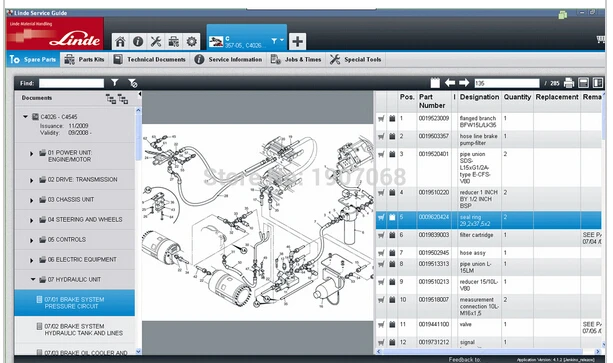
Task: Collapse all document tree nodes icon
Action: tap(123, 99)
